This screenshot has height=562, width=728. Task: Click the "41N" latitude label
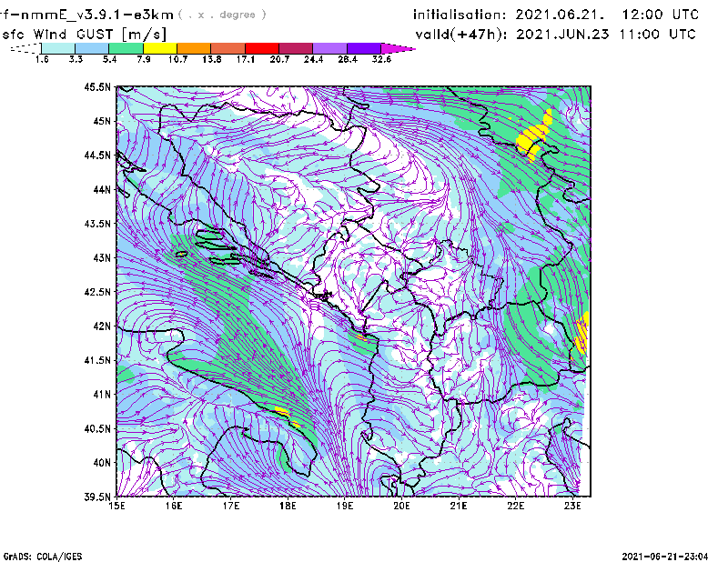click(102, 394)
